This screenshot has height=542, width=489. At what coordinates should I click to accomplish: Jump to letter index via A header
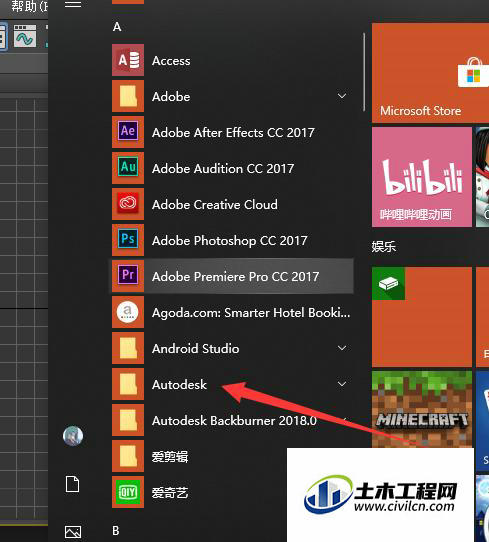[117, 27]
